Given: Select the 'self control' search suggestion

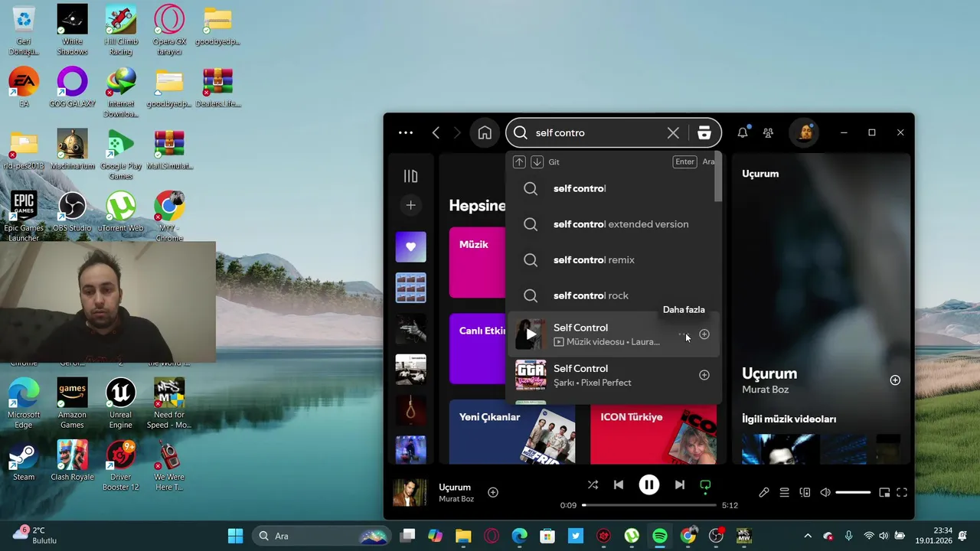Looking at the screenshot, I should coord(614,188).
